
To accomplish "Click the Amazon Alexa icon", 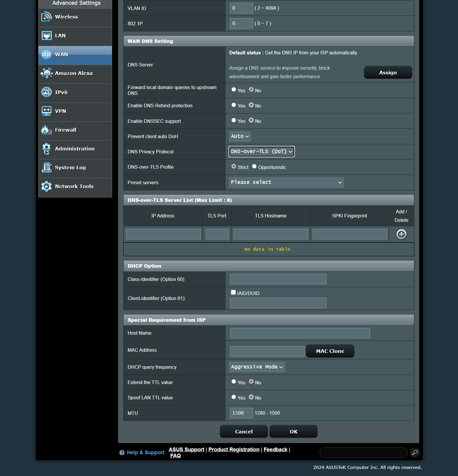I will (x=46, y=73).
